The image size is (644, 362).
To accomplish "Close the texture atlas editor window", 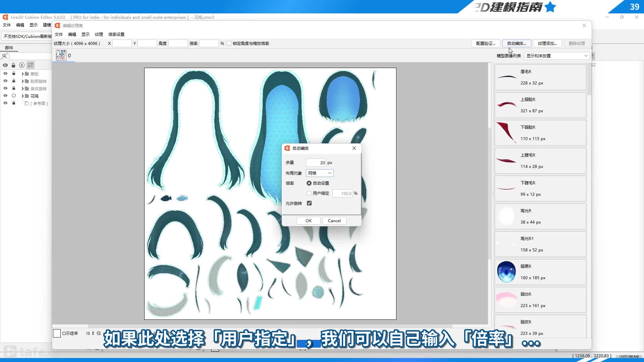I will click(x=584, y=25).
